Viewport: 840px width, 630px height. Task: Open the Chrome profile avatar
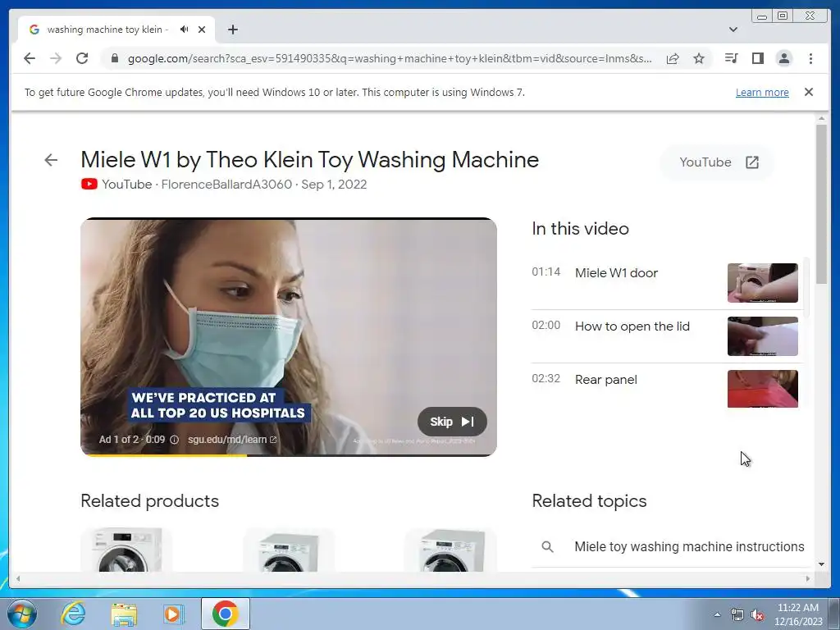tap(783, 58)
